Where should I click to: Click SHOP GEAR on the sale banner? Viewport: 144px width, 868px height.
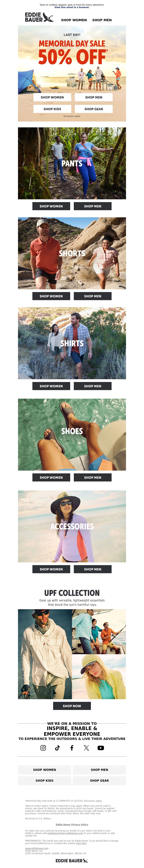[x=94, y=109]
